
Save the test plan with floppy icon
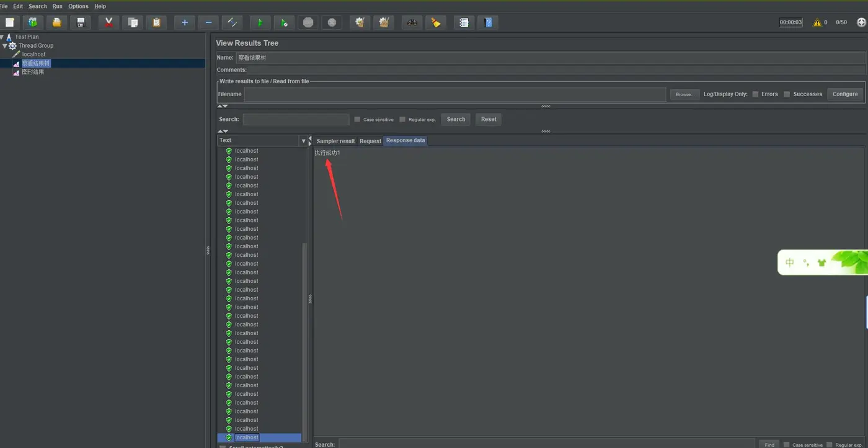pyautogui.click(x=81, y=22)
